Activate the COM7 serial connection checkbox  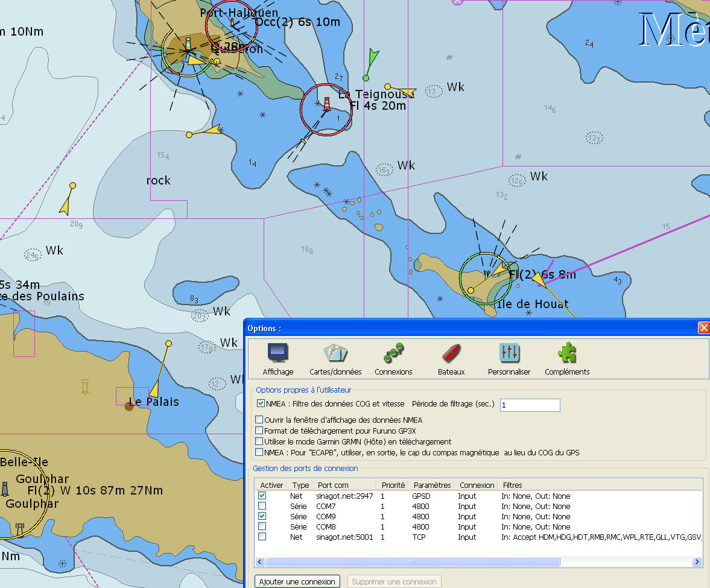(262, 506)
